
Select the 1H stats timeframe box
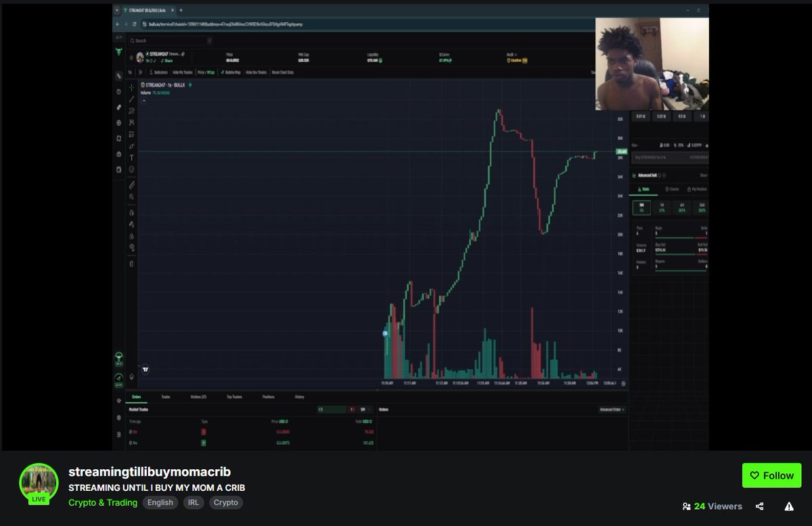662,208
